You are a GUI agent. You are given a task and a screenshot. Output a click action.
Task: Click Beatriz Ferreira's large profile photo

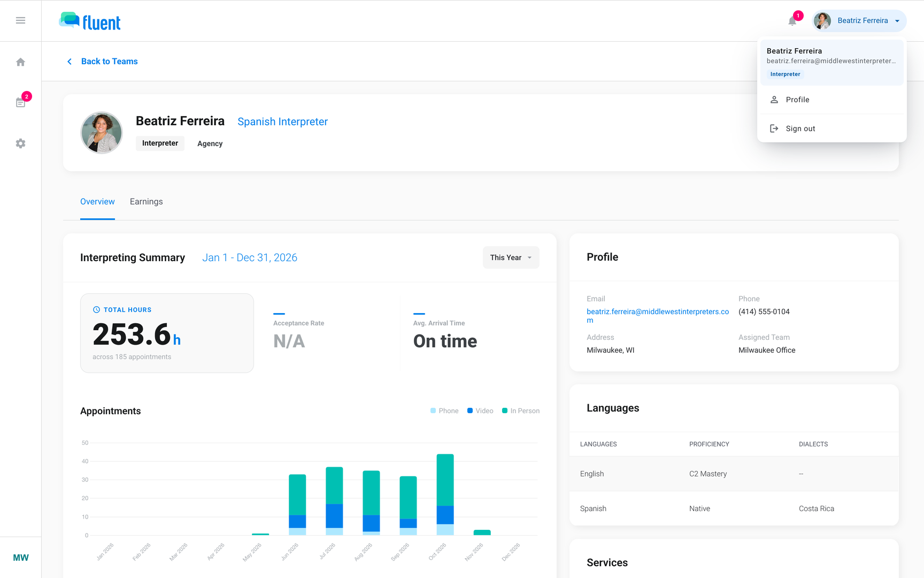click(102, 133)
